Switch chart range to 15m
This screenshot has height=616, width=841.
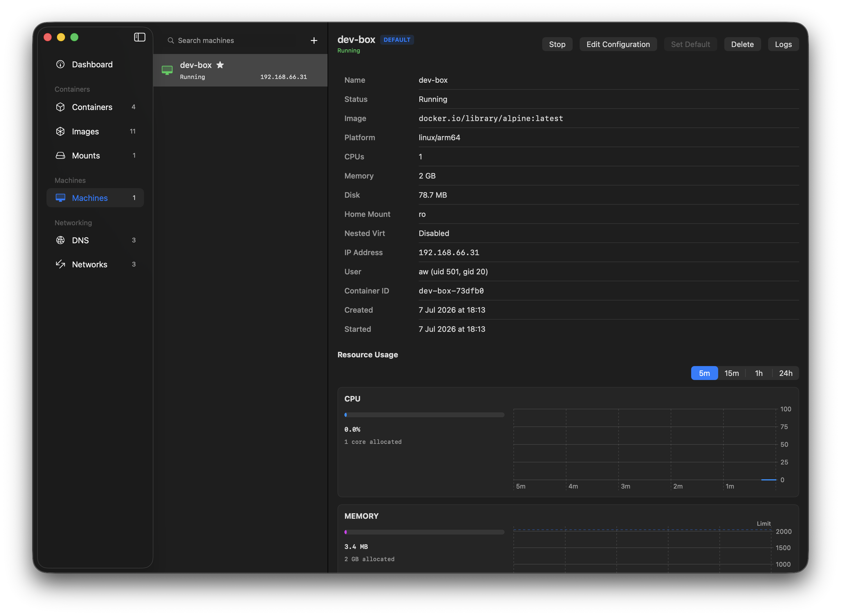click(x=731, y=373)
